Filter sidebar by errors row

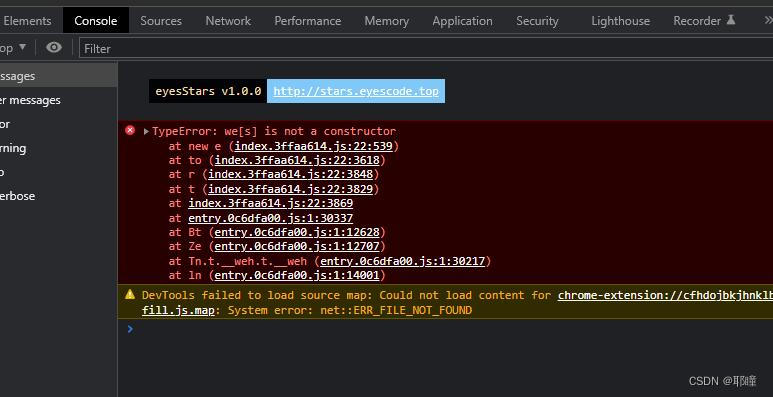point(58,124)
